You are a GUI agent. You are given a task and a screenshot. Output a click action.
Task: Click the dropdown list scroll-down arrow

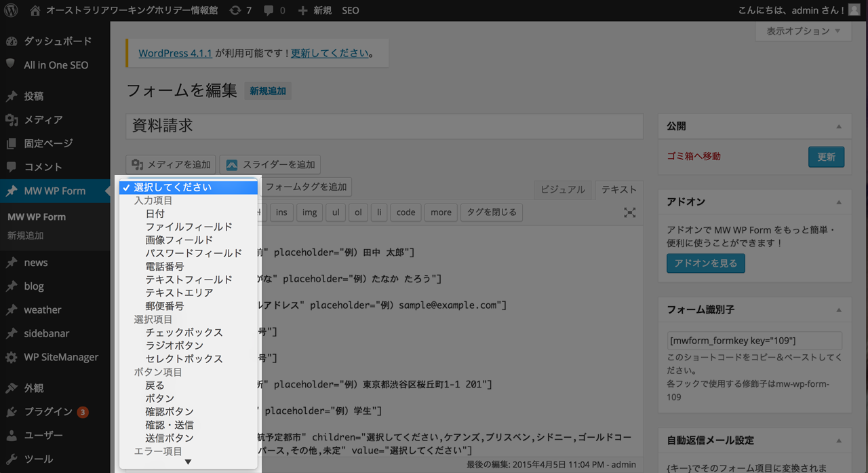189,462
